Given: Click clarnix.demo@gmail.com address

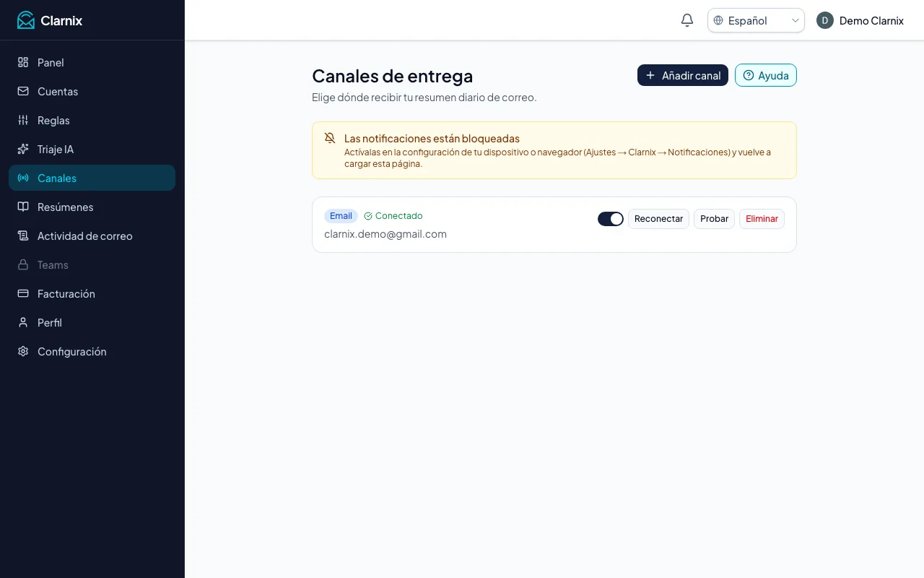Looking at the screenshot, I should 385,234.
